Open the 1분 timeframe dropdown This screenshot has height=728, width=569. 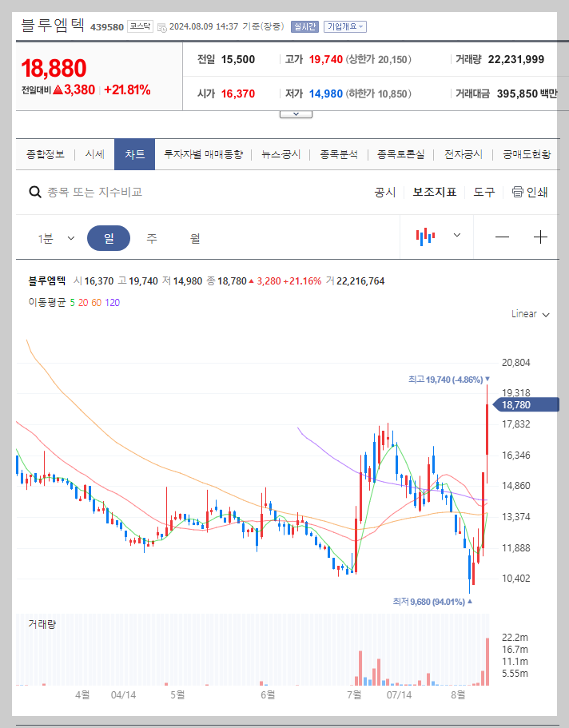pyautogui.click(x=56, y=237)
